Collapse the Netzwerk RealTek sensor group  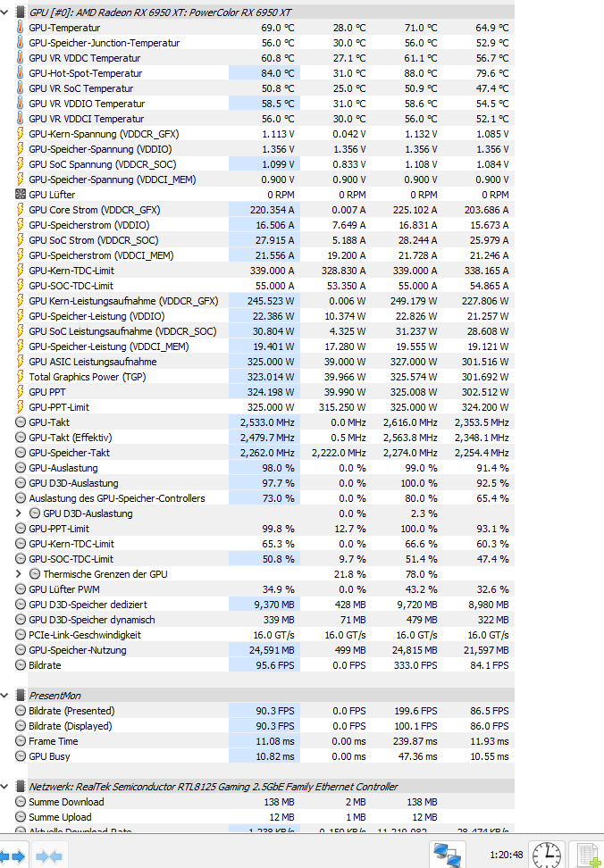click(x=4, y=787)
